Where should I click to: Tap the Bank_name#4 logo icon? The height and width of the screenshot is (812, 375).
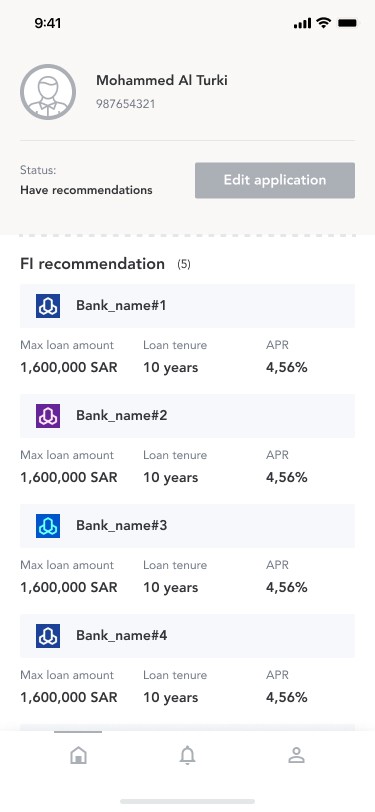[48, 636]
